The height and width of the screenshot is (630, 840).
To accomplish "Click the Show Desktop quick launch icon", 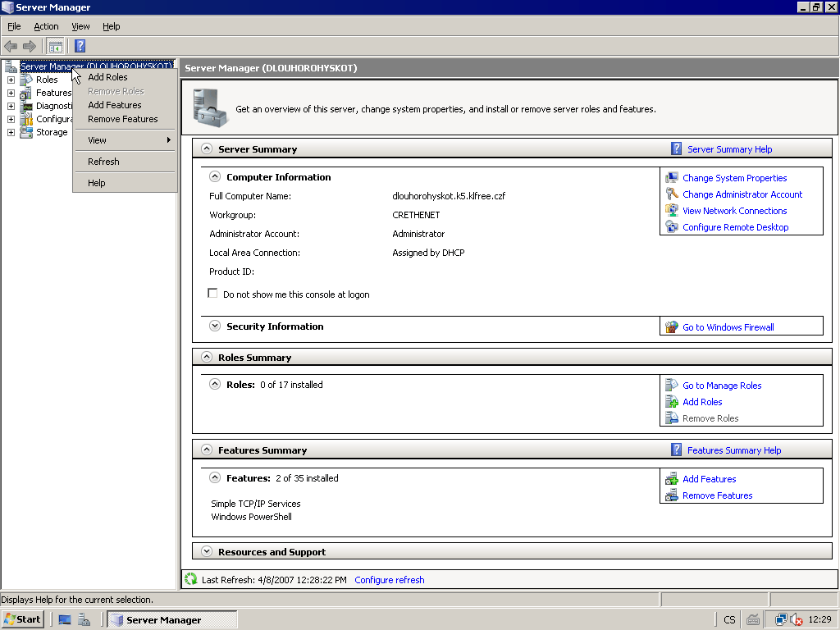I will click(65, 620).
